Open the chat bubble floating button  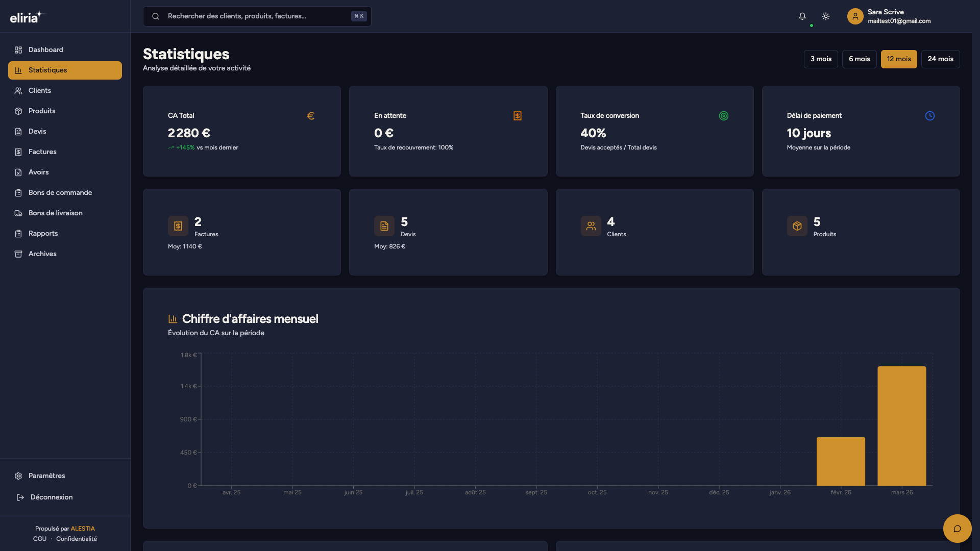point(957,529)
